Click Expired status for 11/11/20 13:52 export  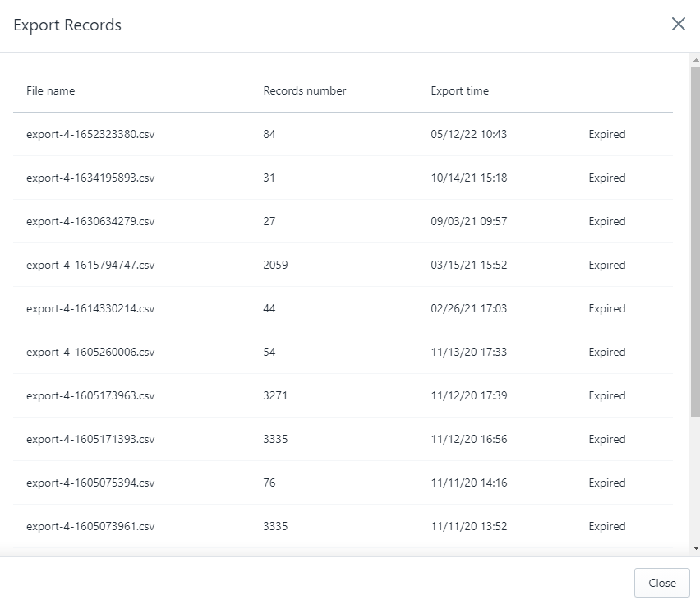(x=606, y=526)
